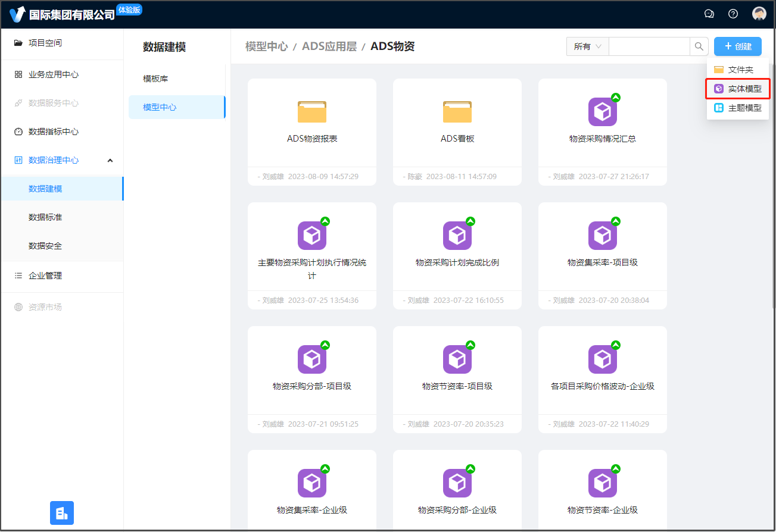This screenshot has width=776, height=532.
Task: Go to 模型中心 breadcrumb link
Action: coord(266,46)
